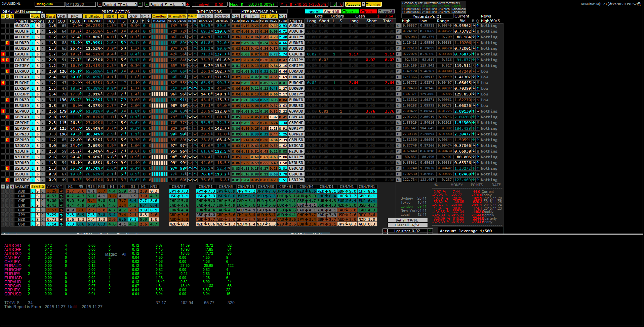This screenshot has height=327, width=644.
Task: Toggle the H flag in the CADCHF row
Action: point(3,54)
